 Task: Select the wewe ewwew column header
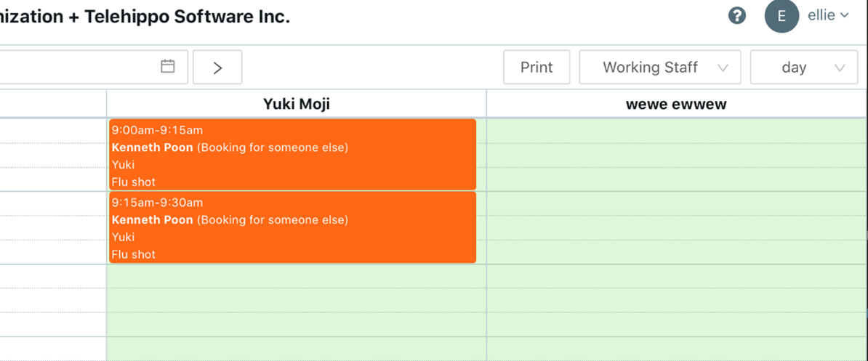(677, 104)
